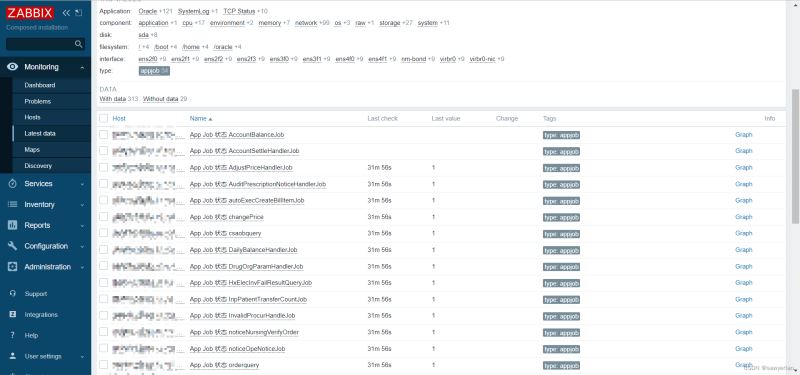This screenshot has height=375, width=800.
Task: Click the Monitoring eye icon
Action: [x=13, y=67]
